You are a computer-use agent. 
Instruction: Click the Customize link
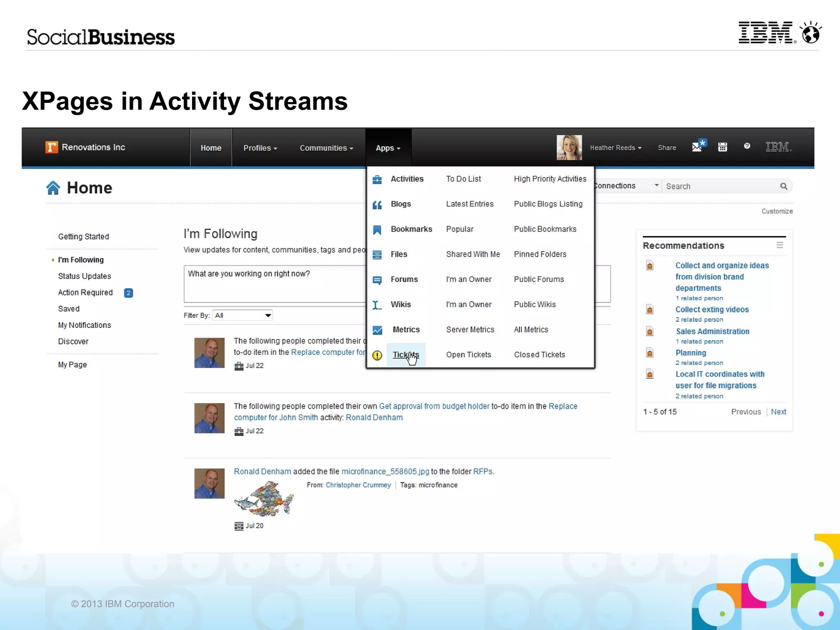[777, 211]
